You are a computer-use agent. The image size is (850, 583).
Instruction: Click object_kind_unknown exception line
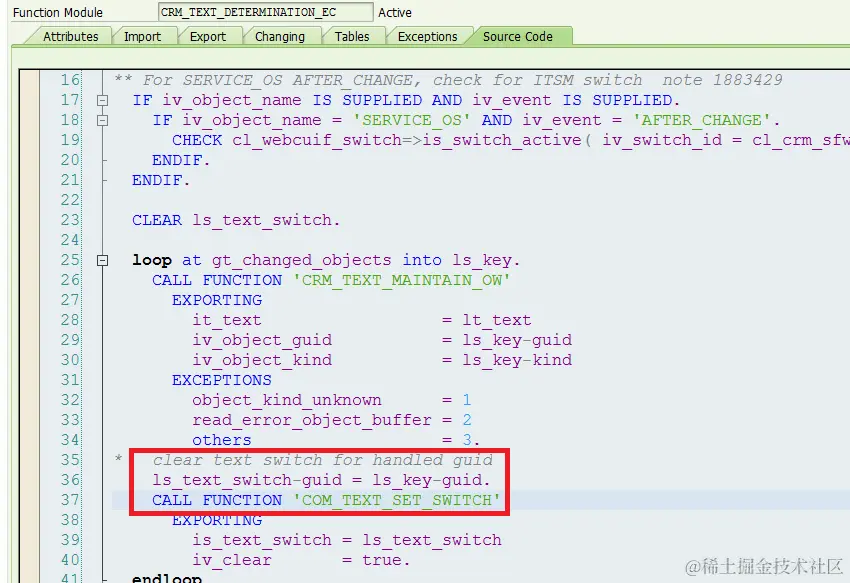coord(332,400)
